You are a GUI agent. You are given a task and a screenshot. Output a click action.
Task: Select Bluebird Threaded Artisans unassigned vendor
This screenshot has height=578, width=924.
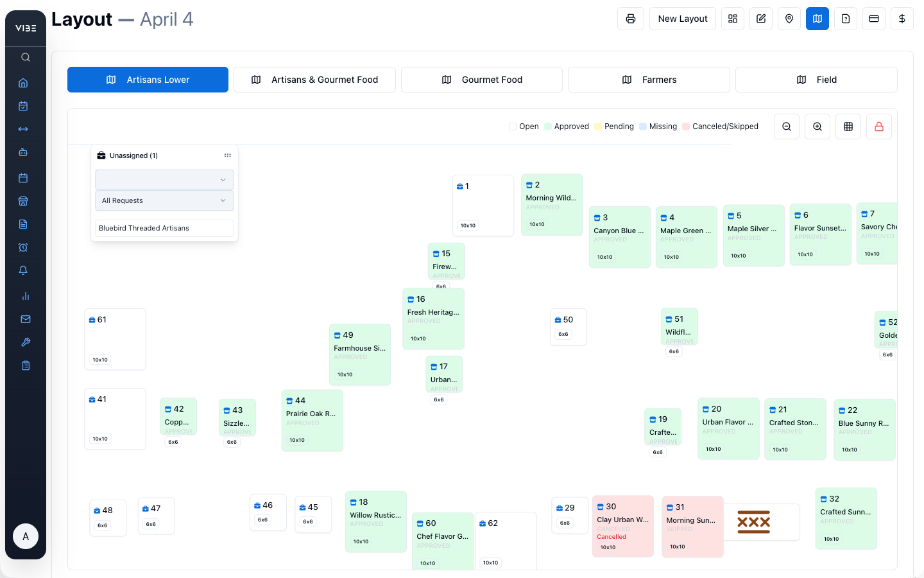click(164, 228)
